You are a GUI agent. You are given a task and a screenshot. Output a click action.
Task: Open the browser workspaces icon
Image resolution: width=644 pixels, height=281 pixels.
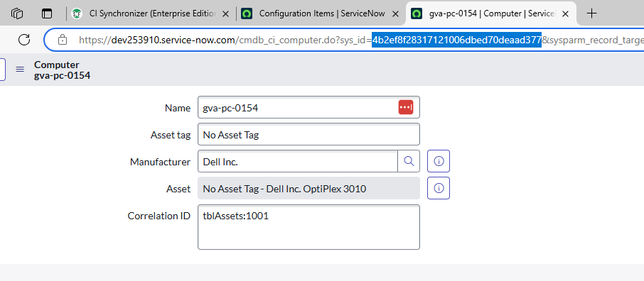point(17,13)
